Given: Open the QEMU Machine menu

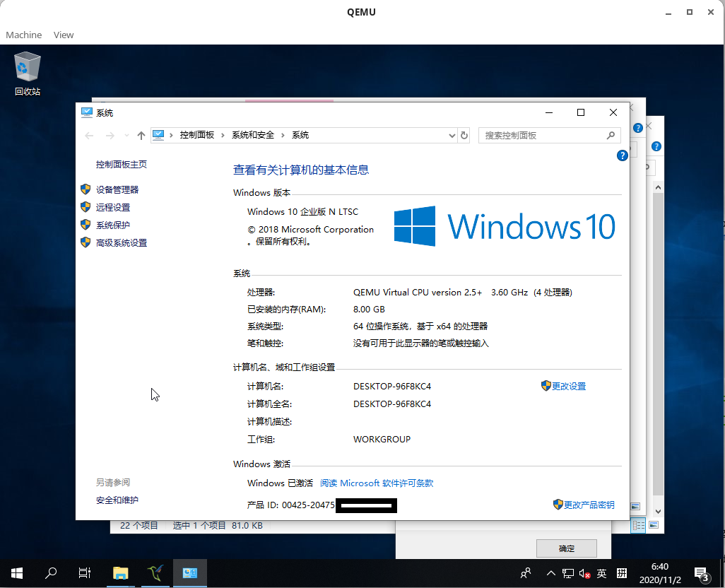Looking at the screenshot, I should tap(23, 35).
